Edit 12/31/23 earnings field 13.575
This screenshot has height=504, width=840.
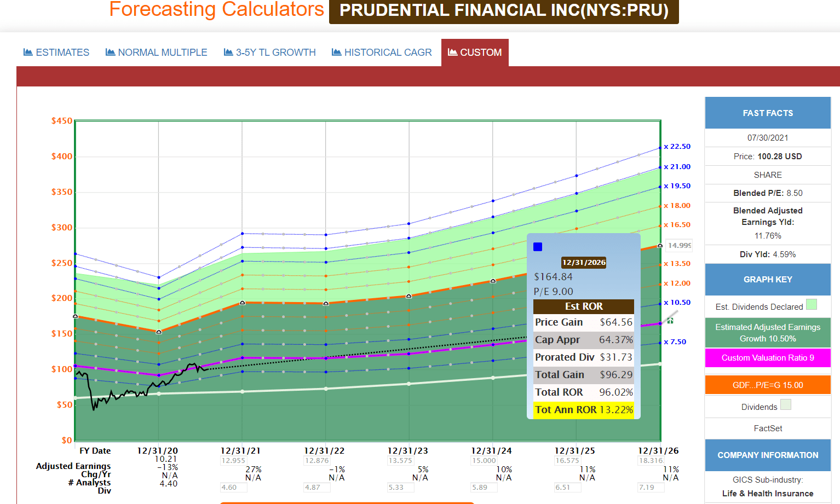(401, 461)
